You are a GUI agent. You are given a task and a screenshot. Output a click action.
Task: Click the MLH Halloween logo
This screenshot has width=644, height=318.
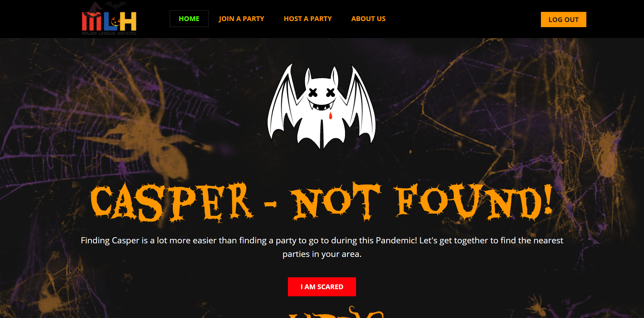click(109, 19)
